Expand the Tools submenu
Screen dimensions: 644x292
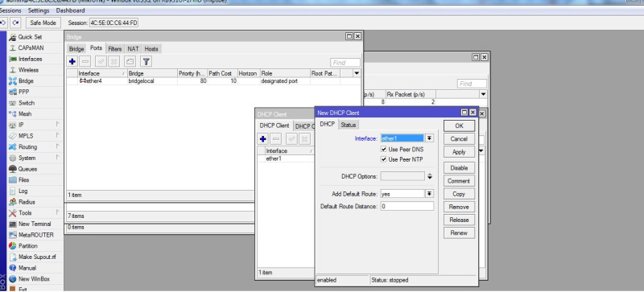[57, 212]
